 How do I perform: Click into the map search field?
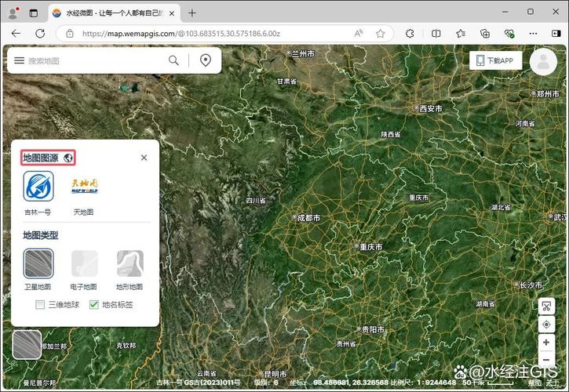pyautogui.click(x=97, y=60)
